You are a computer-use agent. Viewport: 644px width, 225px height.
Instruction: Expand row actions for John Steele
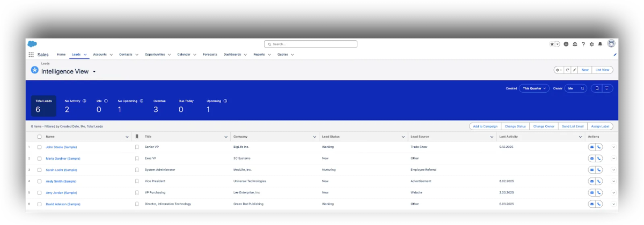(x=613, y=146)
